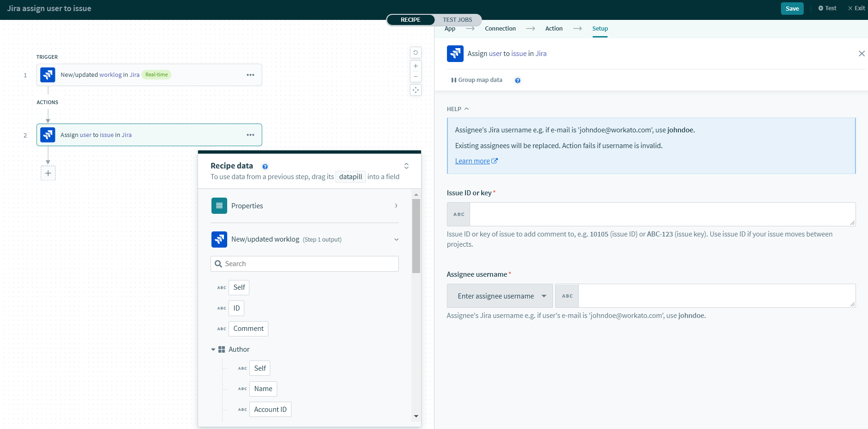Viewport: 868px width, 429px height.
Task: Fit the recipe to the screen
Action: (415, 90)
